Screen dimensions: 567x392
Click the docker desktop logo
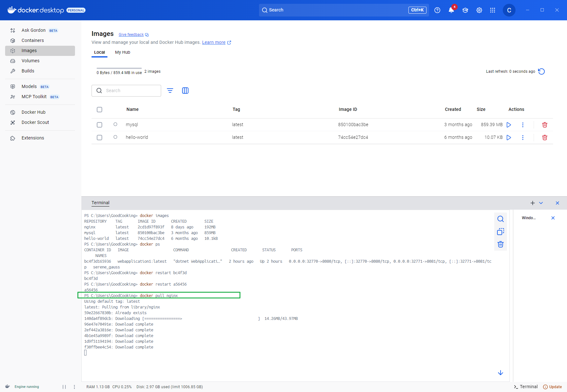(x=36, y=10)
